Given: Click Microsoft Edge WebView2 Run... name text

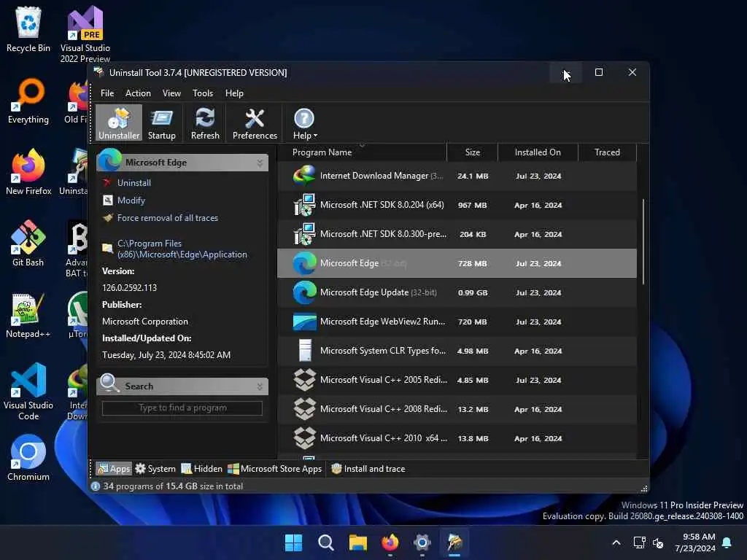Looking at the screenshot, I should pos(382,322).
